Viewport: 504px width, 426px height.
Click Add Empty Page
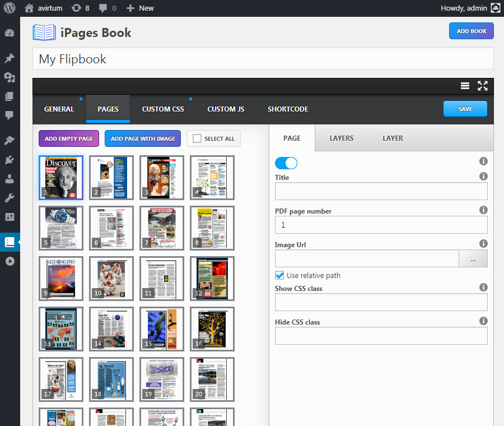click(x=69, y=138)
